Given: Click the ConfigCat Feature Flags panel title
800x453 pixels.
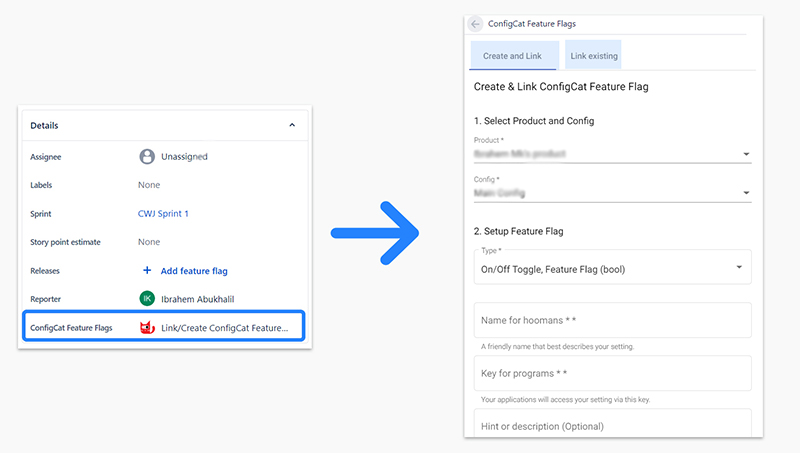Looking at the screenshot, I should [x=532, y=24].
